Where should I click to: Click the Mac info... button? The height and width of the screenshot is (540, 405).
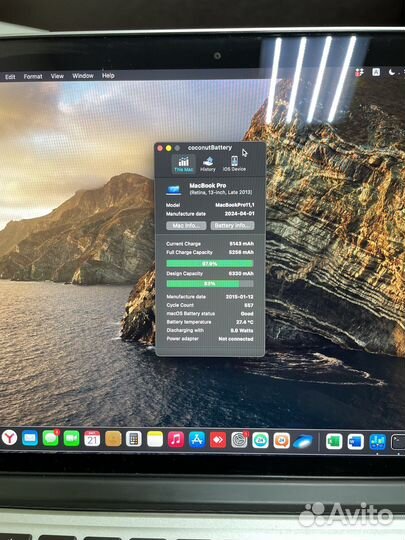point(186,226)
